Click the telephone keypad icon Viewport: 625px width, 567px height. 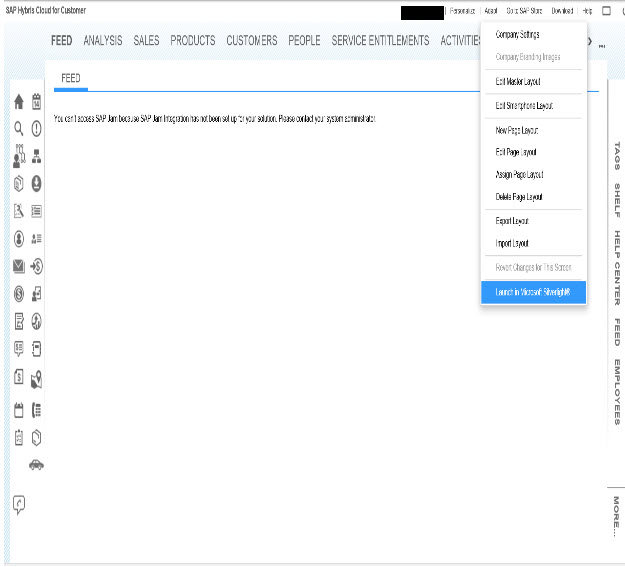(x=36, y=410)
